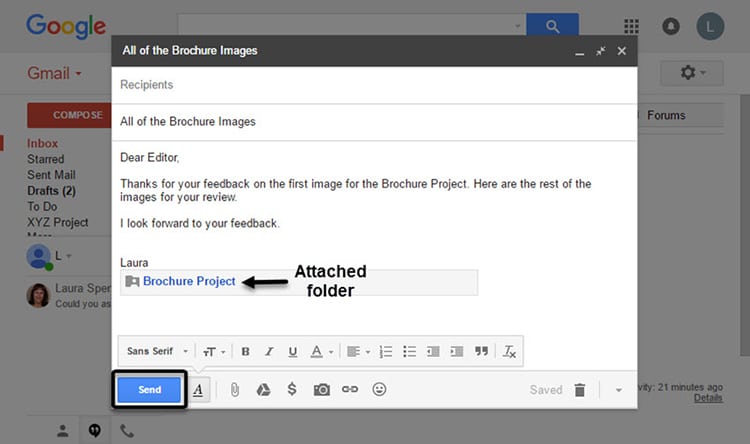Click the compose window resize arrows icon
Screen dimensions: 750x444
point(601,51)
